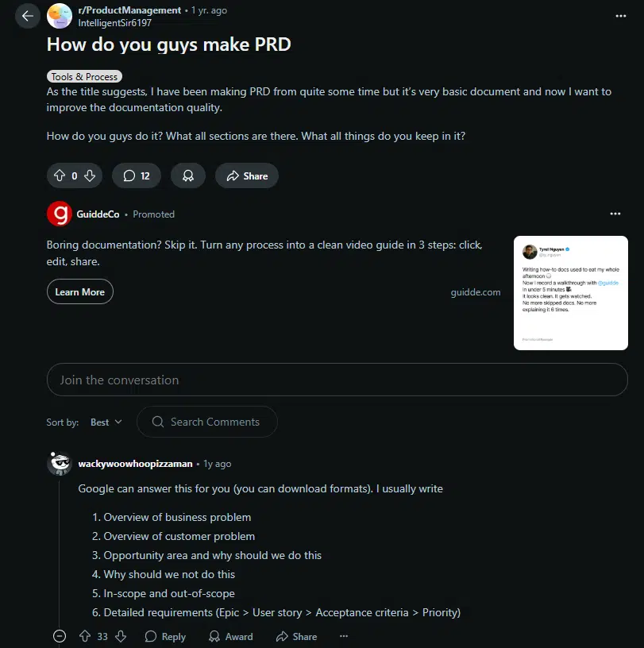This screenshot has height=648, width=644.
Task: Upvote the top comment showing 33
Action: tap(83, 636)
